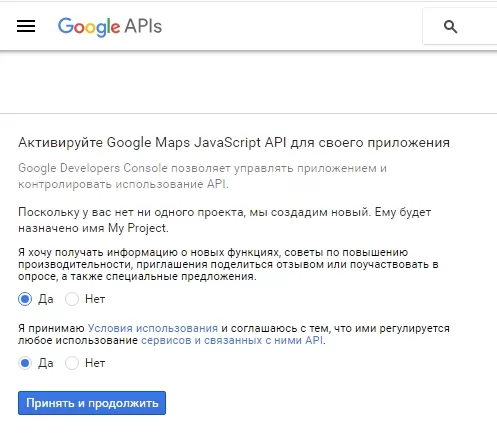Click the Принять и продолжить button
This screenshot has height=443, width=497.
click(92, 403)
